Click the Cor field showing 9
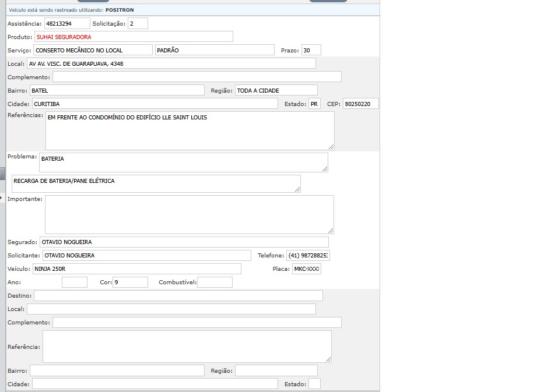Viewport: 544px width, 392px height. (130, 282)
